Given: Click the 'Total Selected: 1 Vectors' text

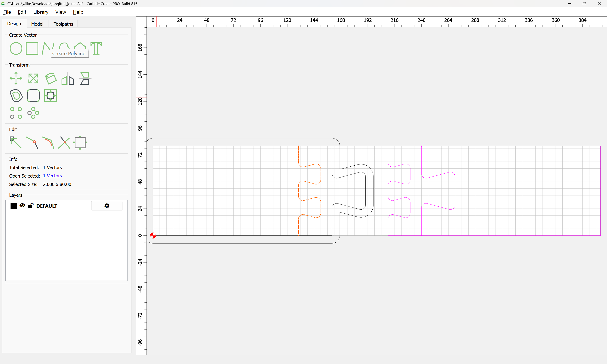Looking at the screenshot, I should pyautogui.click(x=36, y=167).
